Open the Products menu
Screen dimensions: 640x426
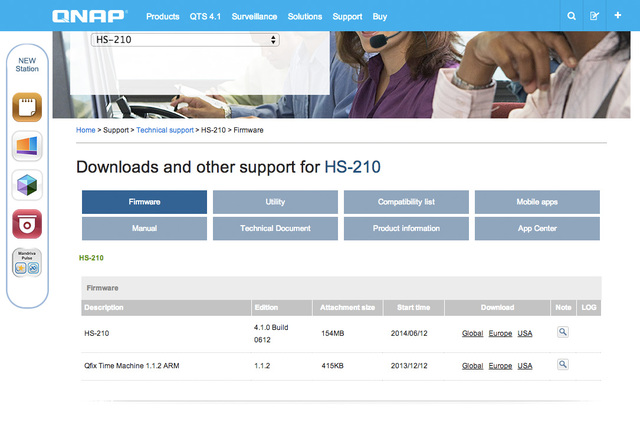click(163, 17)
